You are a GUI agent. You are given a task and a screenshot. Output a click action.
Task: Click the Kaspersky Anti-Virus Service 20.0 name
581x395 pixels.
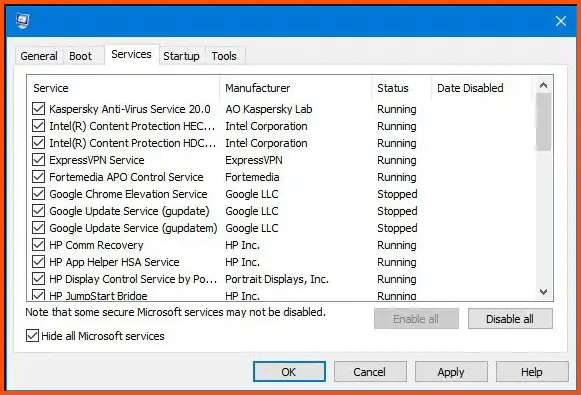point(130,109)
